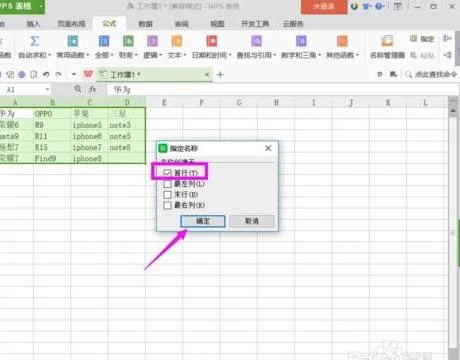Tick the 最左列(L) checkbox
The width and height of the screenshot is (460, 360).
pos(167,184)
